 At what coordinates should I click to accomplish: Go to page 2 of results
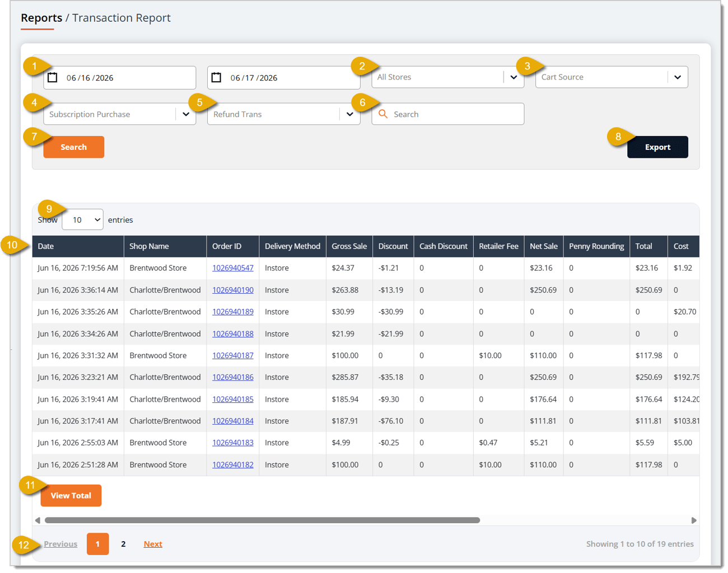pyautogui.click(x=123, y=544)
